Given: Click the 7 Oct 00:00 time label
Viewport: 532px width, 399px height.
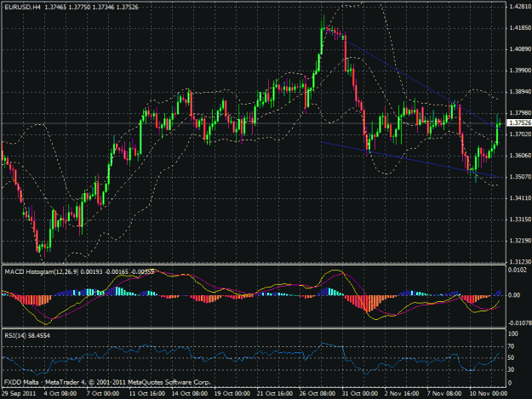Looking at the screenshot, I should coord(103,393).
